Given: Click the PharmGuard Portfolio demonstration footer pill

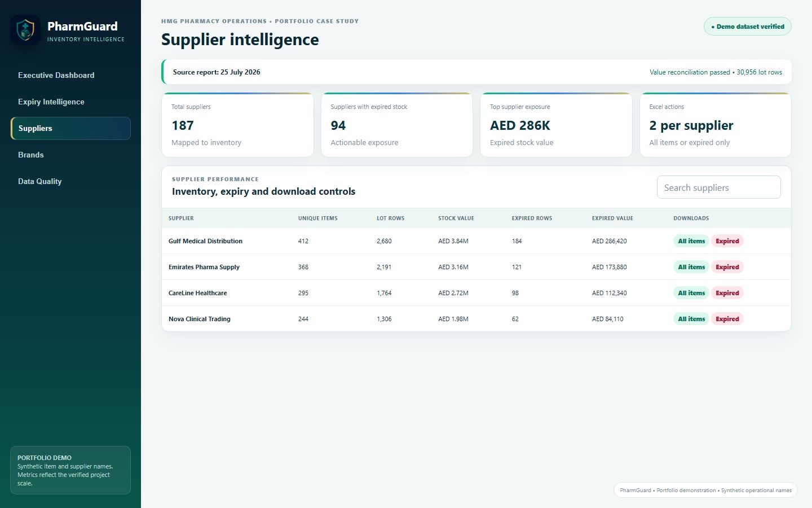Looking at the screenshot, I should (705, 490).
